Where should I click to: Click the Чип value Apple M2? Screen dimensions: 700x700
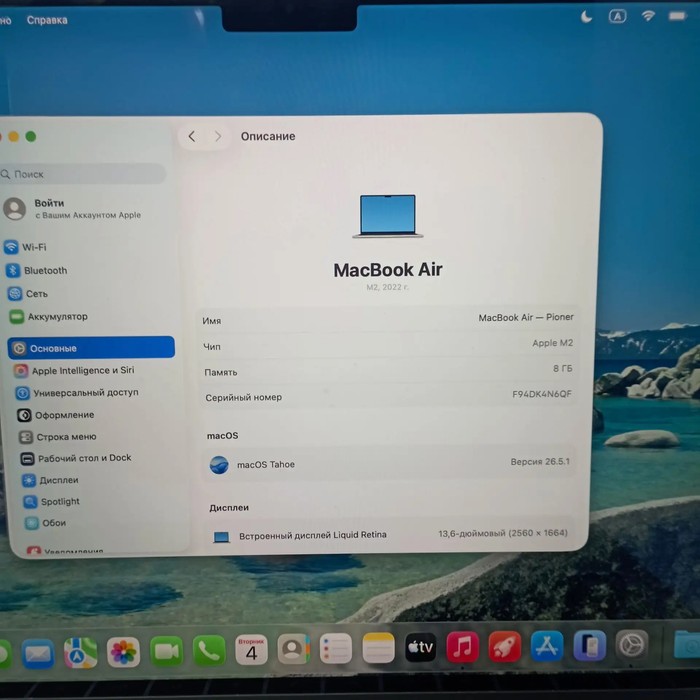pos(552,343)
